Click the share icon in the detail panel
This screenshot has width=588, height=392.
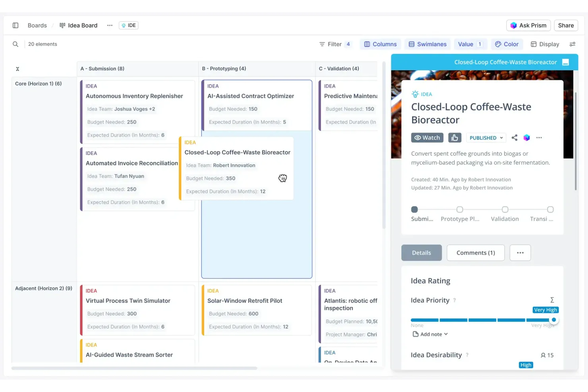514,138
